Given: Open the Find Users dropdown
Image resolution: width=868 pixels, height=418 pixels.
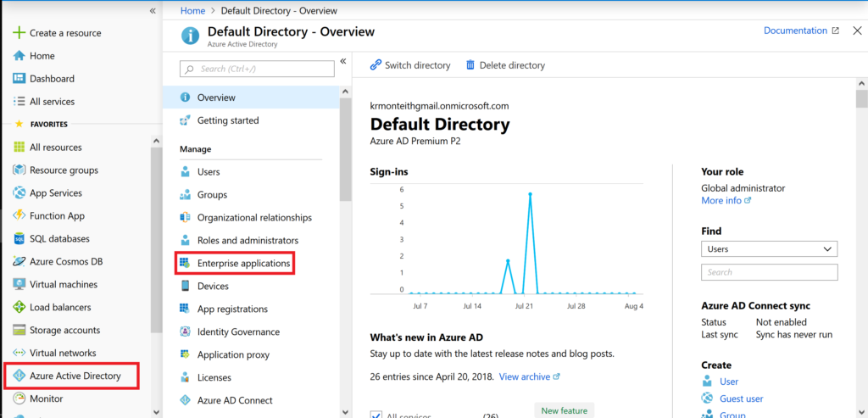Looking at the screenshot, I should coord(769,249).
